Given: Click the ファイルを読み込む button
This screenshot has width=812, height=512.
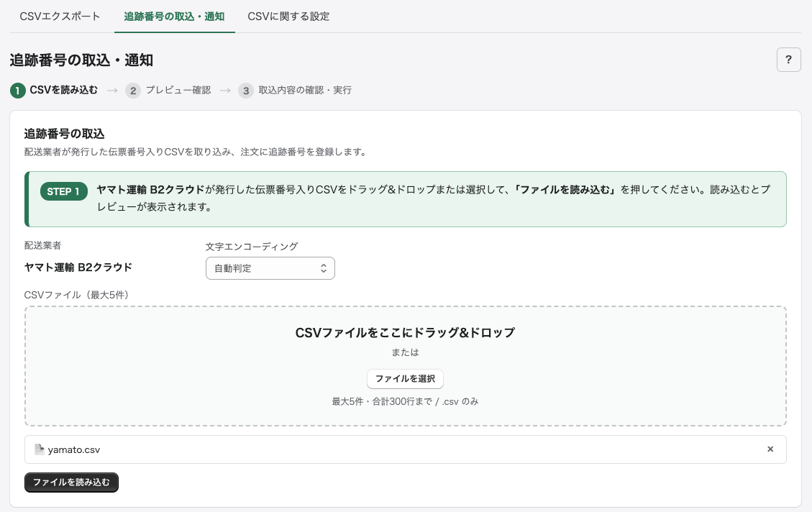Looking at the screenshot, I should click(x=71, y=483).
